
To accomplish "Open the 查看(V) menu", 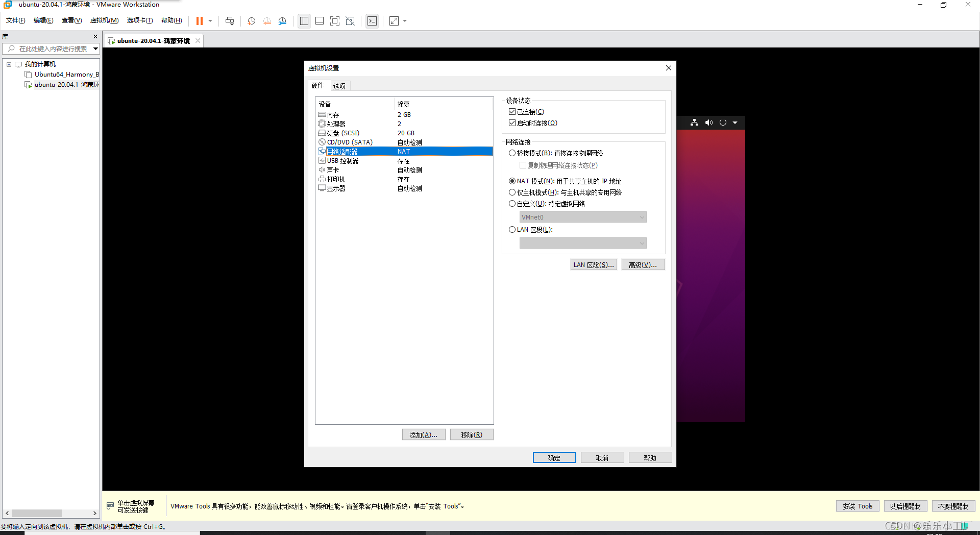I will (x=71, y=20).
